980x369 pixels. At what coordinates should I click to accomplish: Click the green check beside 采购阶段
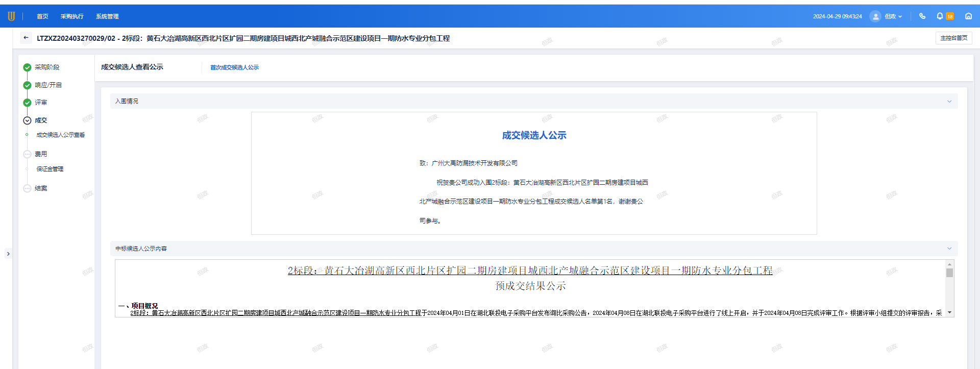[28, 67]
